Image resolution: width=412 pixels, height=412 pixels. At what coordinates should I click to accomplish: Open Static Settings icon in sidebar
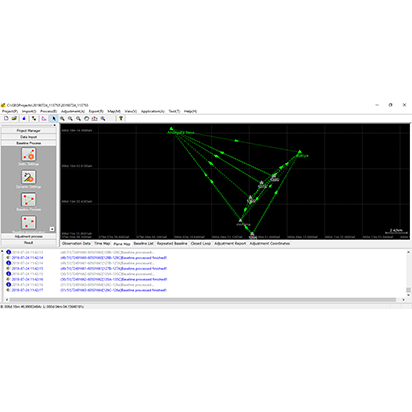(x=29, y=155)
